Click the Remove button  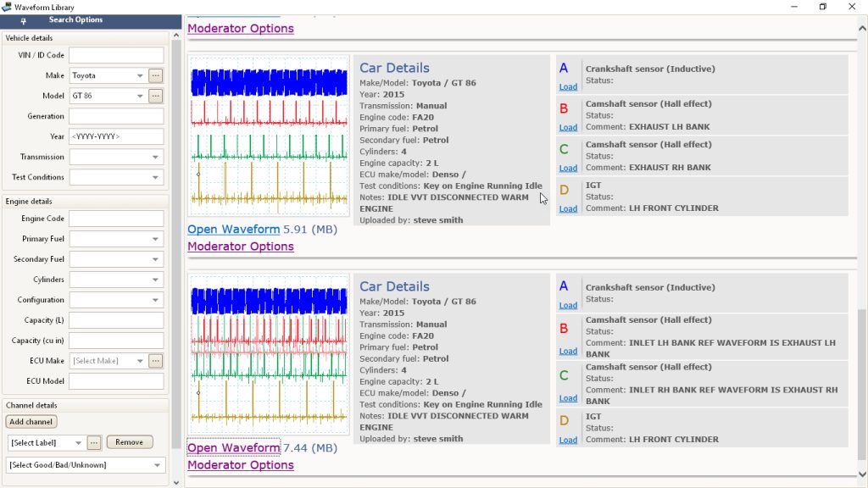click(x=130, y=442)
